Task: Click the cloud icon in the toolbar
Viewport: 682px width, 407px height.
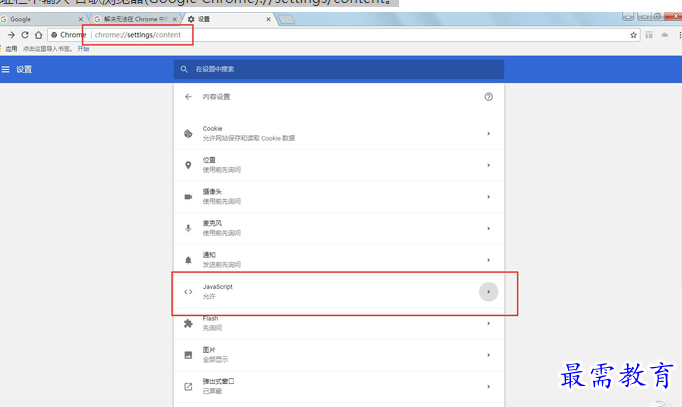Action: 665,35
